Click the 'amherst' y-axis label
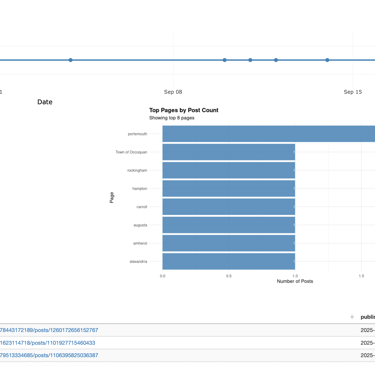 140,243
